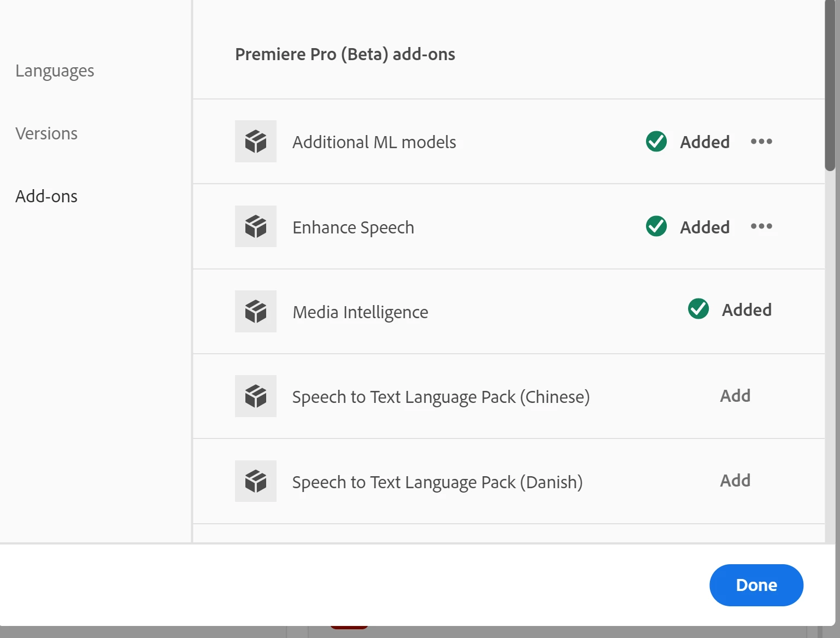The height and width of the screenshot is (638, 840).
Task: Click the Chinese language pack package icon
Action: point(256,396)
